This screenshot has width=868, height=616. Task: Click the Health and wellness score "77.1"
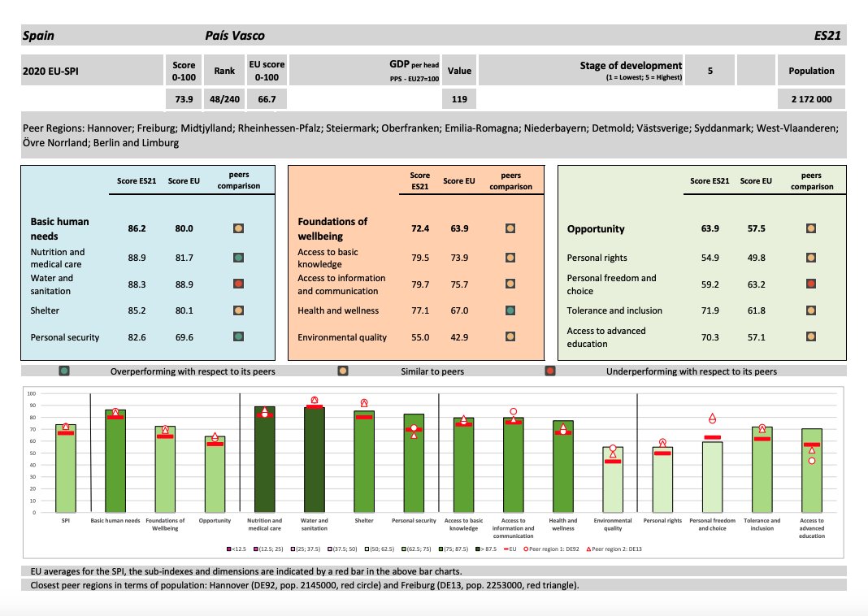420,310
